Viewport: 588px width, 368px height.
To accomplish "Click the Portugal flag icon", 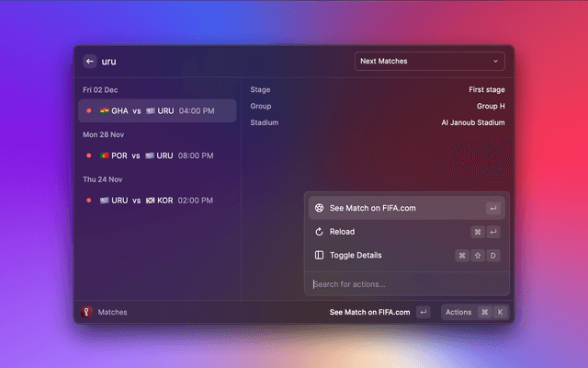I will 104,155.
